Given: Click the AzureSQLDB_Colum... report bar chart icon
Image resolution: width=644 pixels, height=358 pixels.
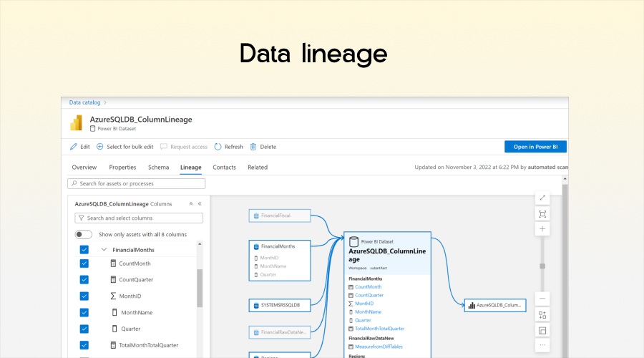Looking at the screenshot, I should tap(472, 306).
